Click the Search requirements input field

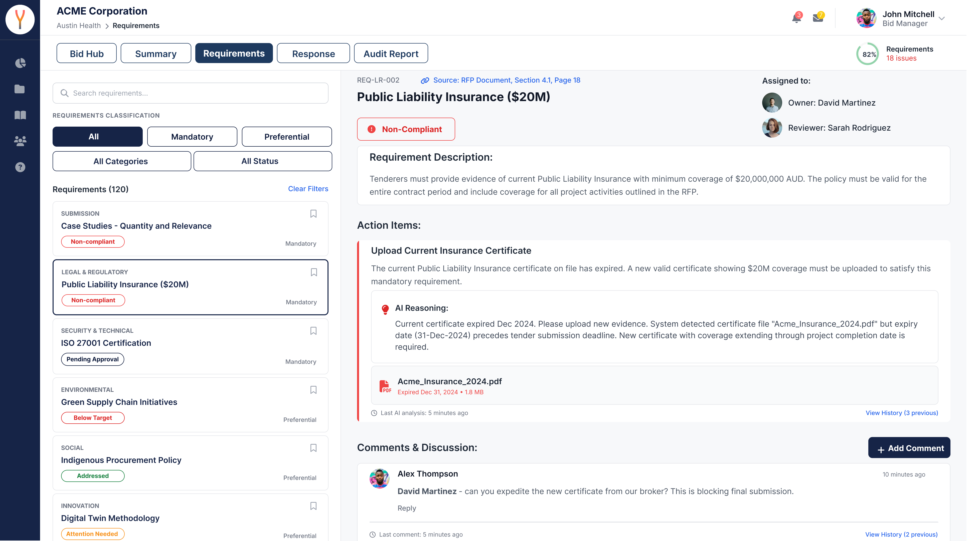coord(190,93)
